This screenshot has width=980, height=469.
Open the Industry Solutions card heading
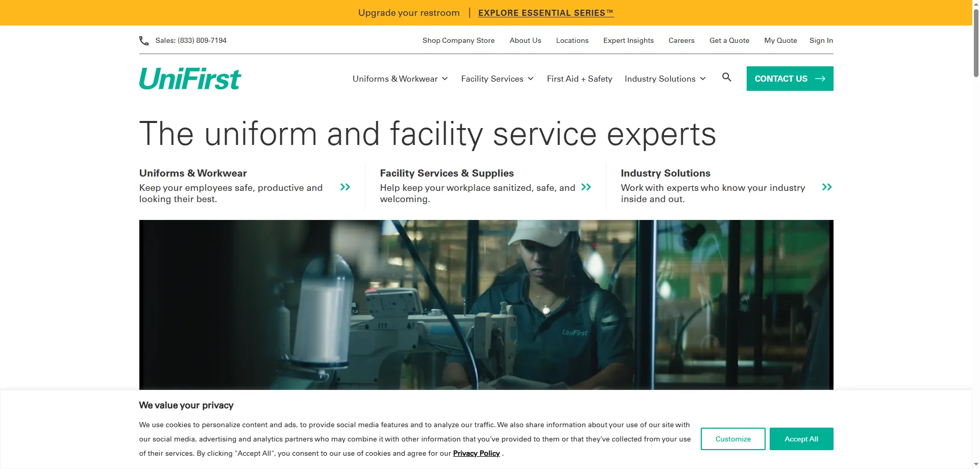pyautogui.click(x=666, y=173)
